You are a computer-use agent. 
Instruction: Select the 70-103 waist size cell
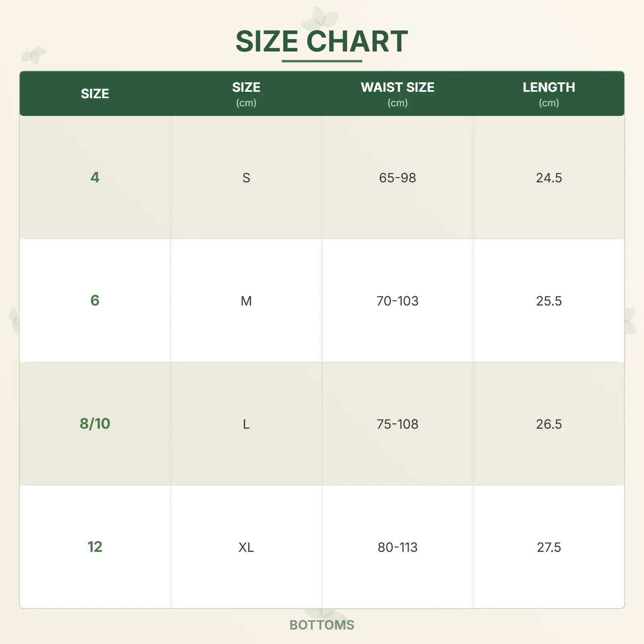click(397, 301)
